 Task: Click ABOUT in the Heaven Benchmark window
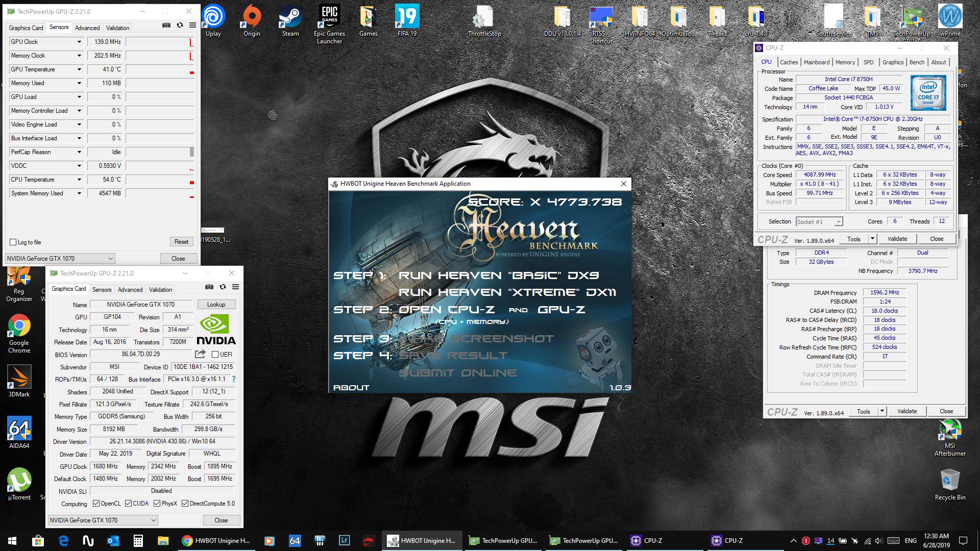(x=351, y=388)
